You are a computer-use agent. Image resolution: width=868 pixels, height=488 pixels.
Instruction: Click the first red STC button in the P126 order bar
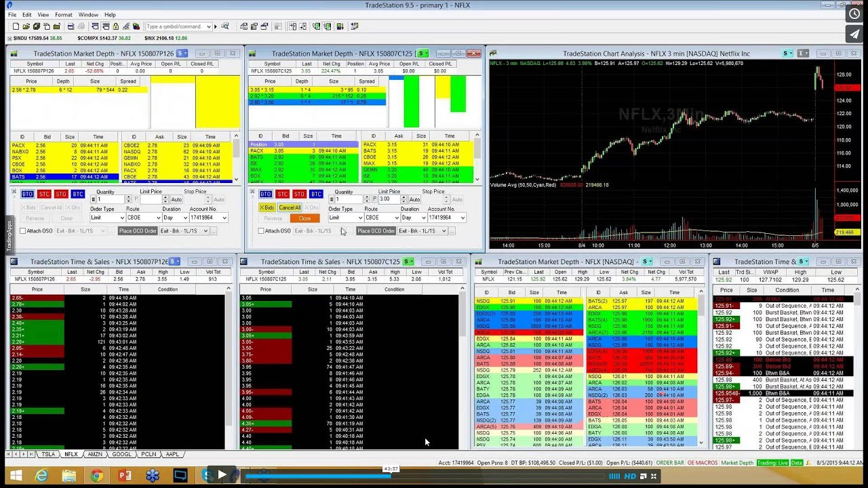point(44,194)
